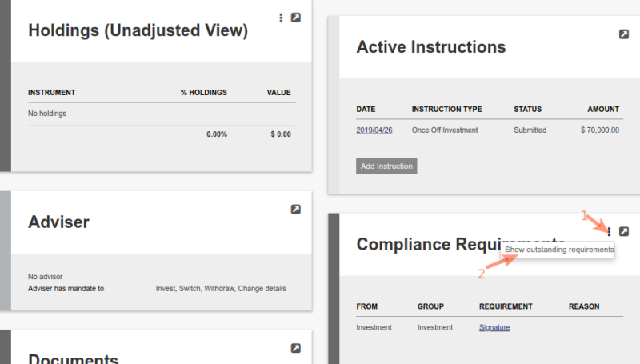
Task: Click the REQUIREMENT column header
Action: 506,306
